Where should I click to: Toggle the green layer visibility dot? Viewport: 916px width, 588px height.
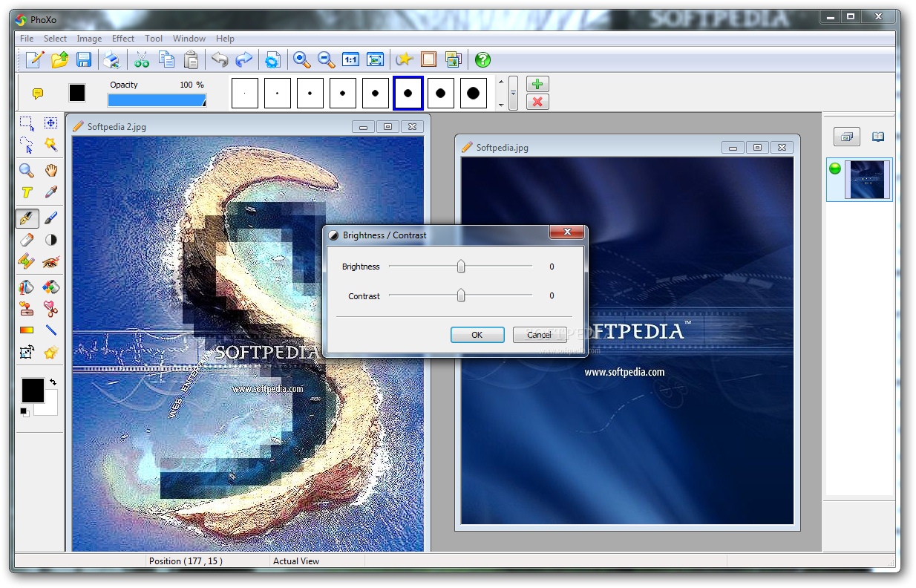point(835,169)
